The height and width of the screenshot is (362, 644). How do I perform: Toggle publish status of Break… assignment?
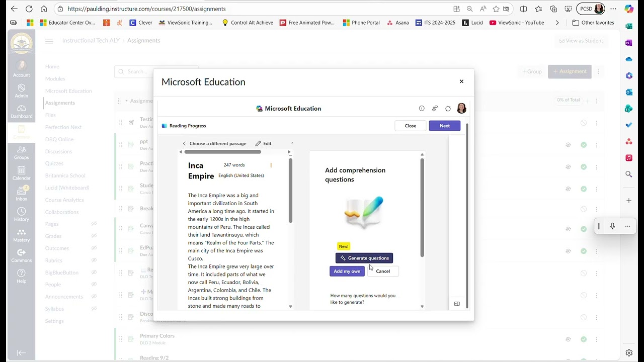point(584,209)
